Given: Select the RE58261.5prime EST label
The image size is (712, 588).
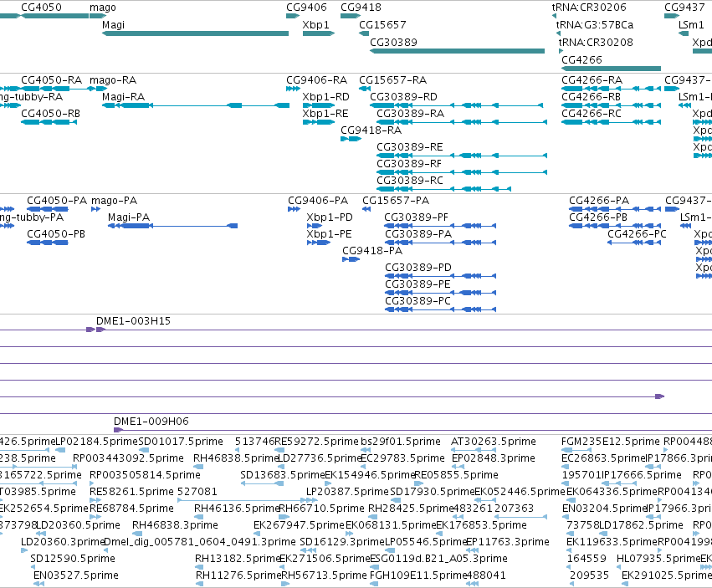Looking at the screenshot, I should point(131,492).
